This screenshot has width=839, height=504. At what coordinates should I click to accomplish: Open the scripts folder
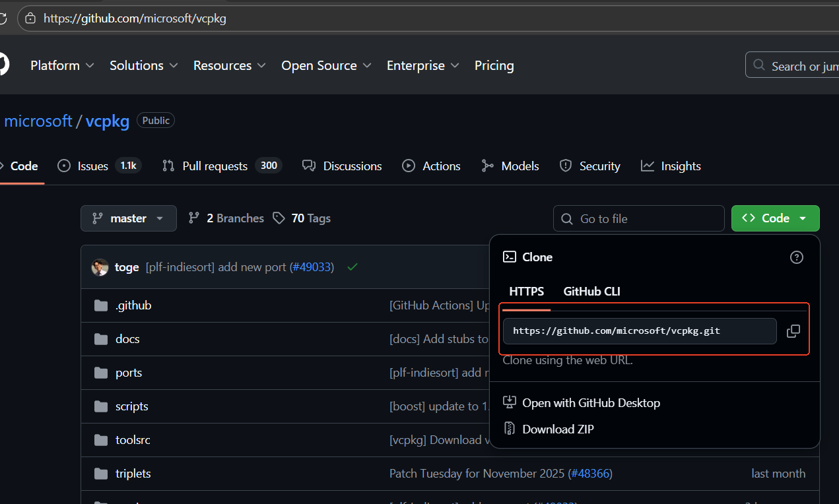point(131,406)
